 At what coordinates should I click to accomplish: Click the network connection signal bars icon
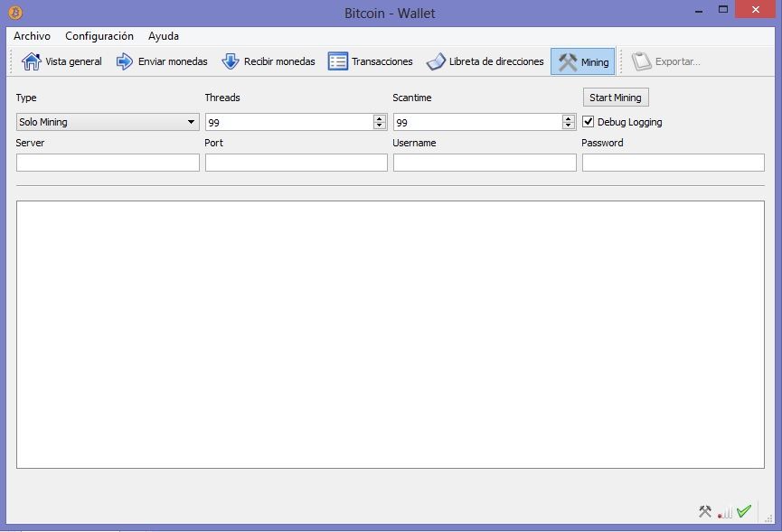click(x=725, y=512)
